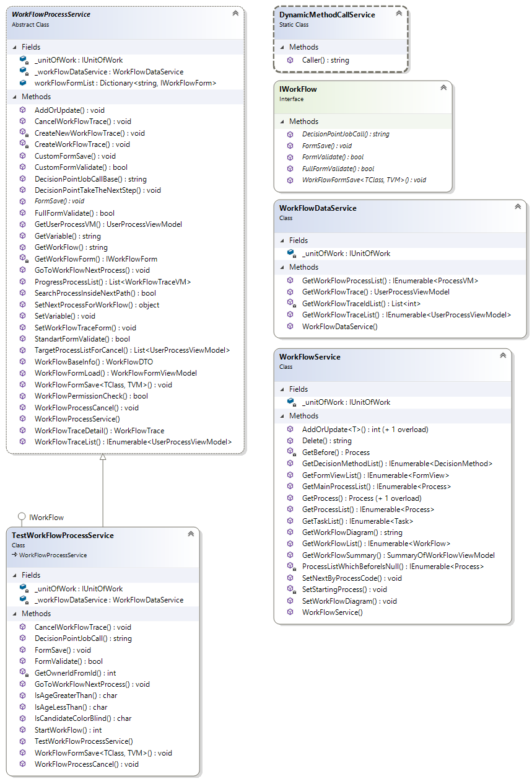The image size is (532, 781).
Task: Click the GetWorkFlowTraceIdList method icon
Action: (x=290, y=302)
